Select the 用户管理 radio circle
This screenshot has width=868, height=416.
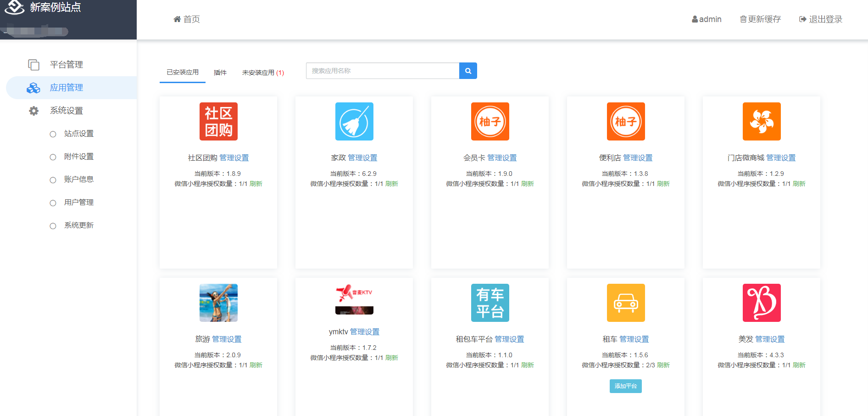[x=53, y=203]
